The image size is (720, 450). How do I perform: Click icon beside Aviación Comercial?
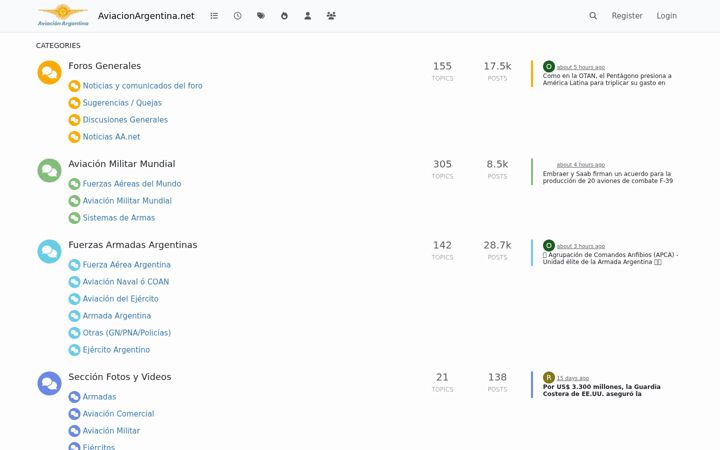[74, 414]
